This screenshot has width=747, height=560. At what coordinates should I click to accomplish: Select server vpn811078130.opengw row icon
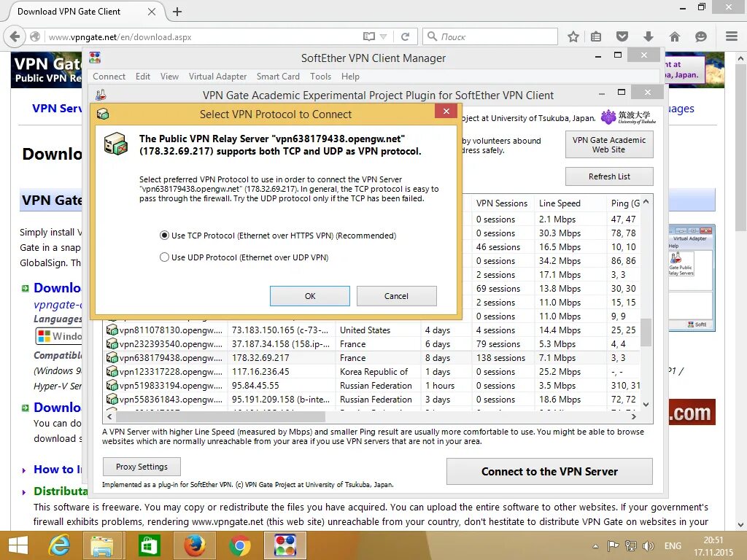click(112, 330)
